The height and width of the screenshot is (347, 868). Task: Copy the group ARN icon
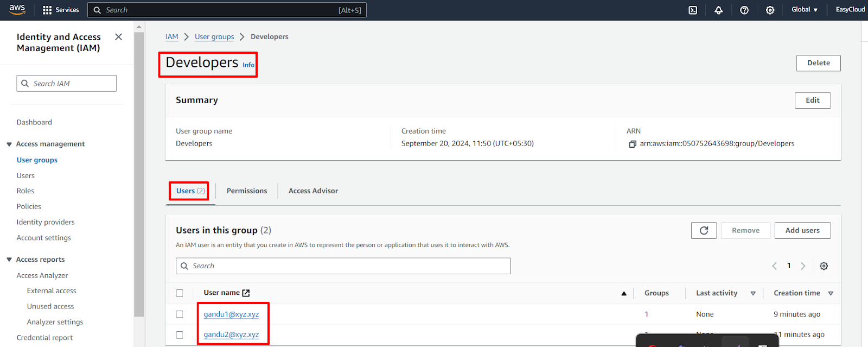point(632,144)
